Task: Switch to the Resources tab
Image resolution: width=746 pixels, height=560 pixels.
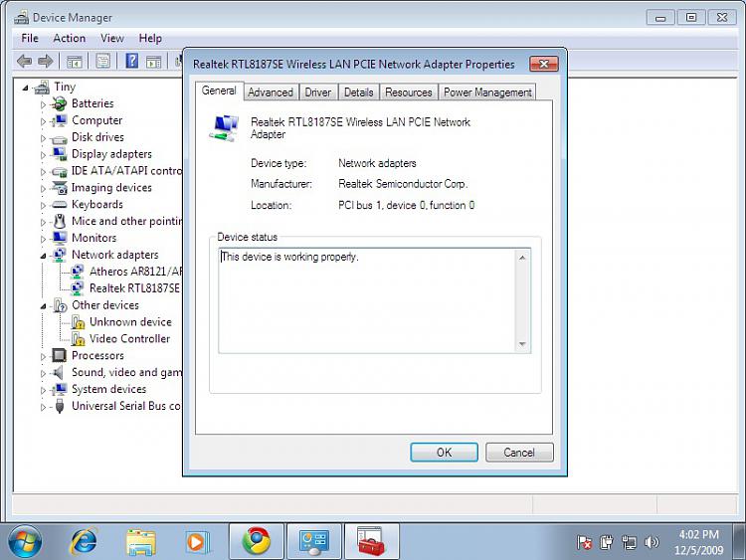Action: (x=408, y=93)
